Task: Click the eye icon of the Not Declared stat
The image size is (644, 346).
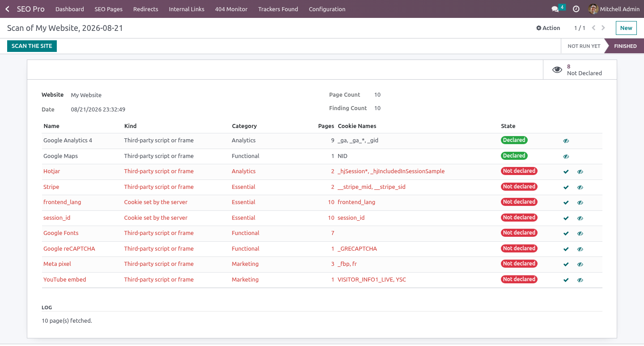Action: (x=557, y=70)
